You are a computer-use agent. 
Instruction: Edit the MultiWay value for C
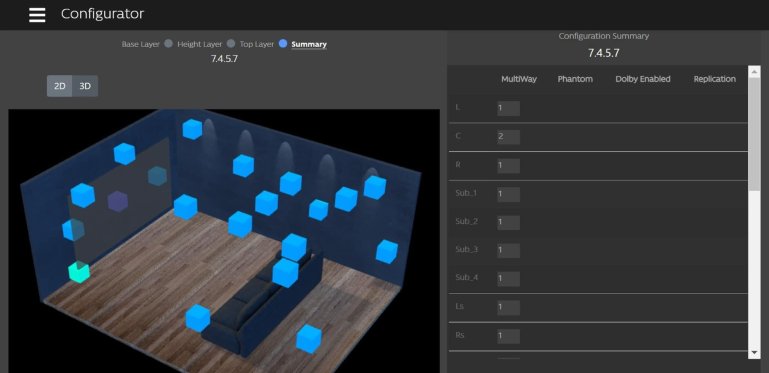coord(508,137)
